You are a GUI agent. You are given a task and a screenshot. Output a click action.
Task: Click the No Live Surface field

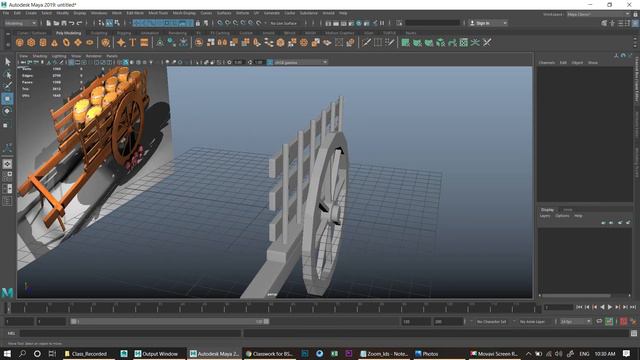tap(285, 23)
